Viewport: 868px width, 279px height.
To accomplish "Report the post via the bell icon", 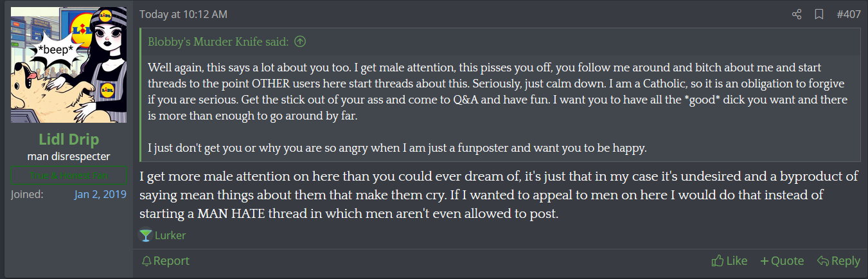I will point(165,260).
